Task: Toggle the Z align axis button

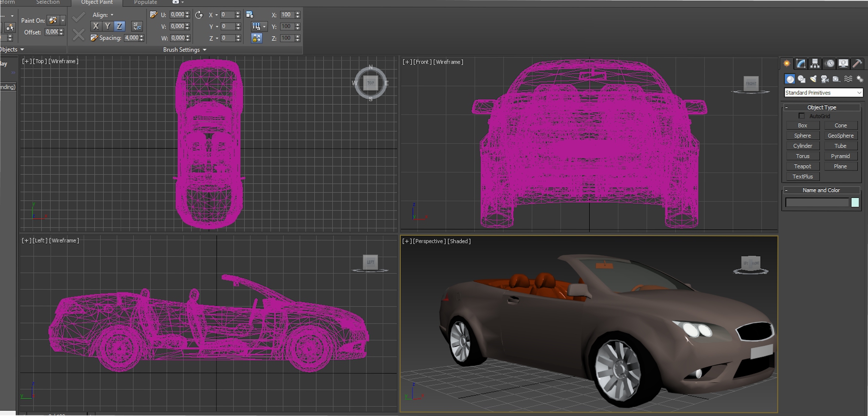Action: (x=119, y=26)
